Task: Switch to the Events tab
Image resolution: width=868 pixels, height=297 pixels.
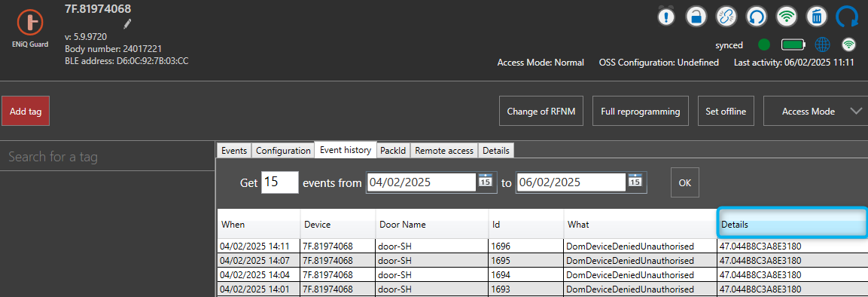Action: pyautogui.click(x=233, y=150)
